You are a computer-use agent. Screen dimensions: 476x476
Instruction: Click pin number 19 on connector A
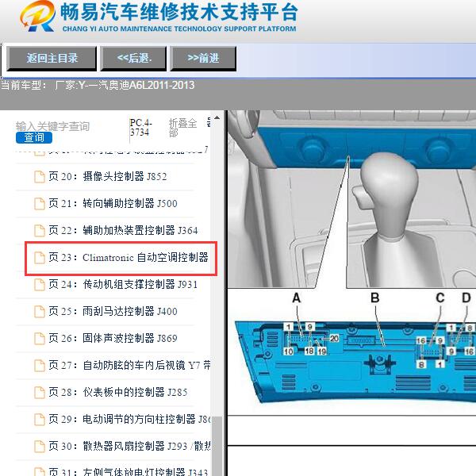coord(322,351)
